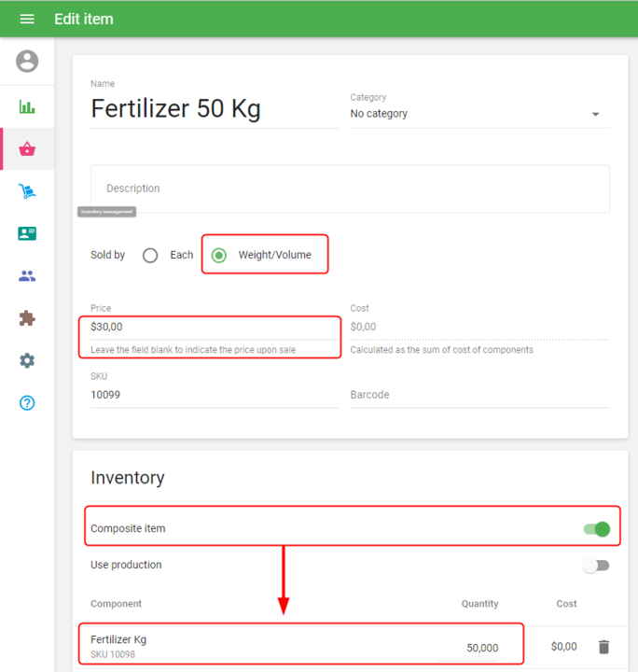Click the item Name field
Screen dimensions: 638x672
[214, 109]
